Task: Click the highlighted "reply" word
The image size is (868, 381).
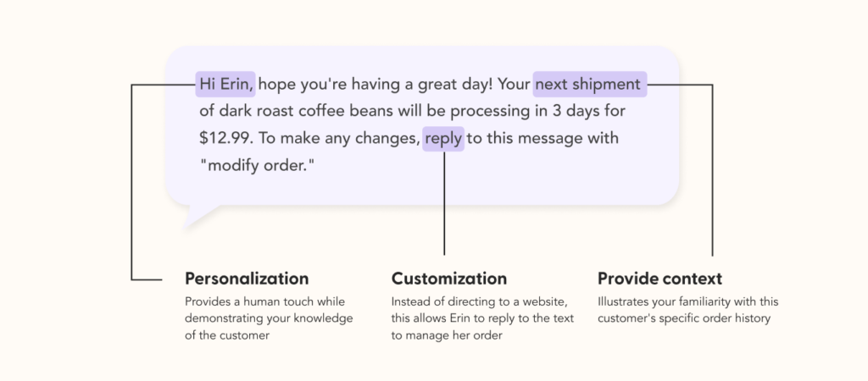Action: click(443, 138)
